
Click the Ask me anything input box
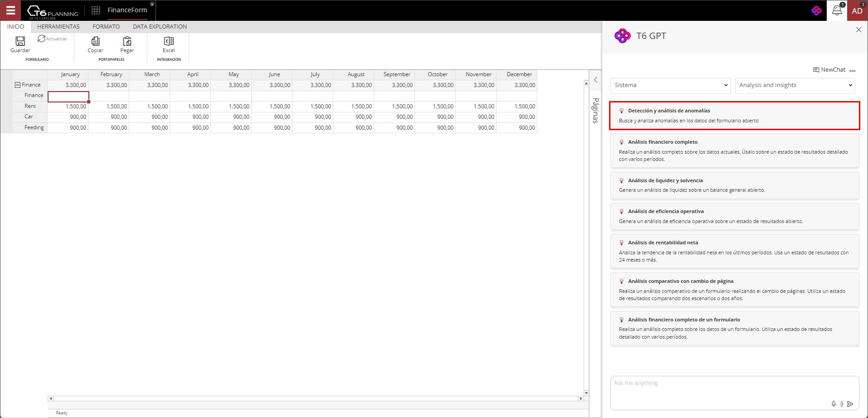point(735,393)
